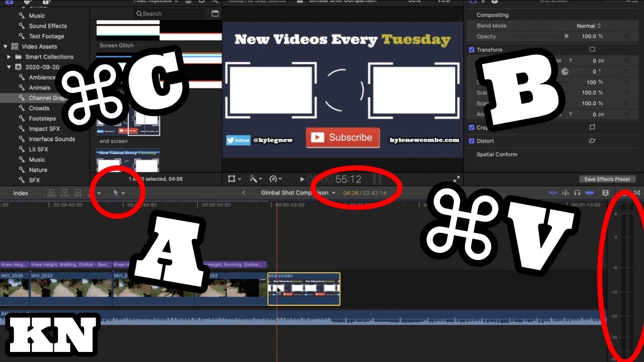
Task: Click the Knee Height, Walking, Gimbal keyword bar
Action: pos(71,264)
